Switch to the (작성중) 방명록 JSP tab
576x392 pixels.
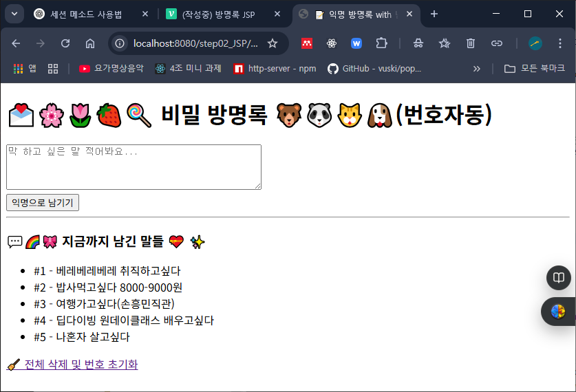[218, 14]
